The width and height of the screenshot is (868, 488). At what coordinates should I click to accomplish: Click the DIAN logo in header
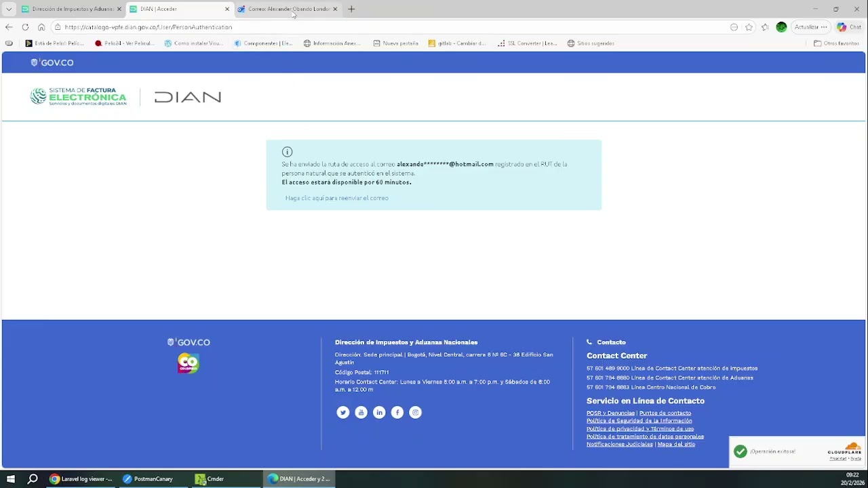point(188,98)
